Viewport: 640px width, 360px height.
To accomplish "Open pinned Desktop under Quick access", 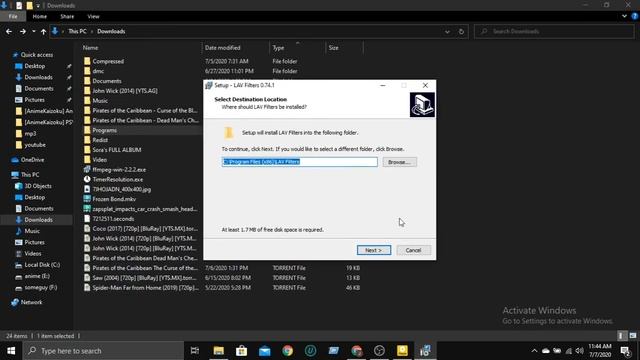I will (x=35, y=66).
